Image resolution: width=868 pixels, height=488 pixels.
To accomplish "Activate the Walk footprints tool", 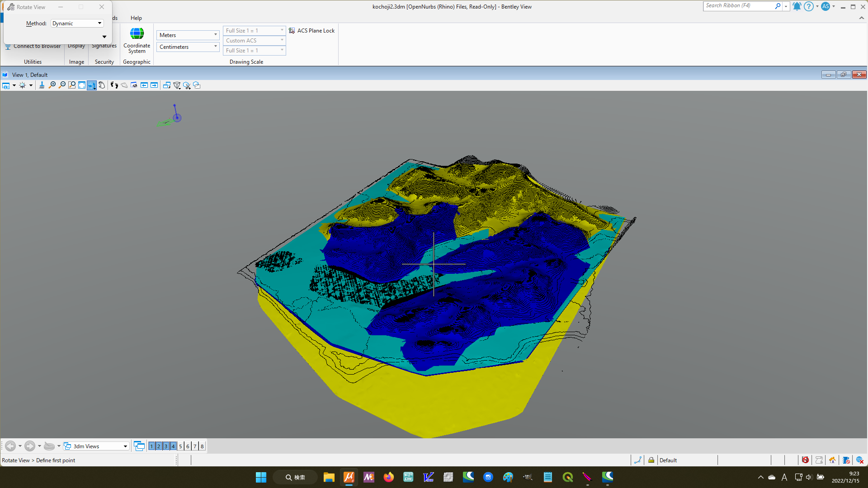I will (114, 85).
